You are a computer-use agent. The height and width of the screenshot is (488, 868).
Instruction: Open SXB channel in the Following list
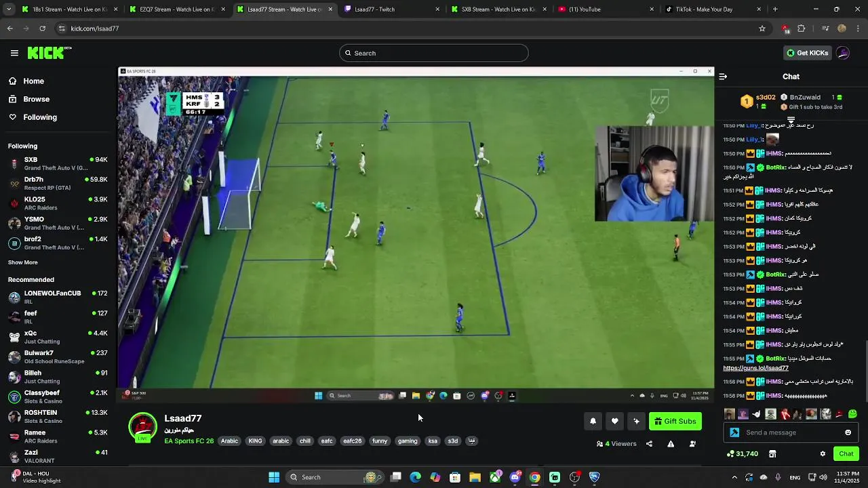tap(58, 163)
